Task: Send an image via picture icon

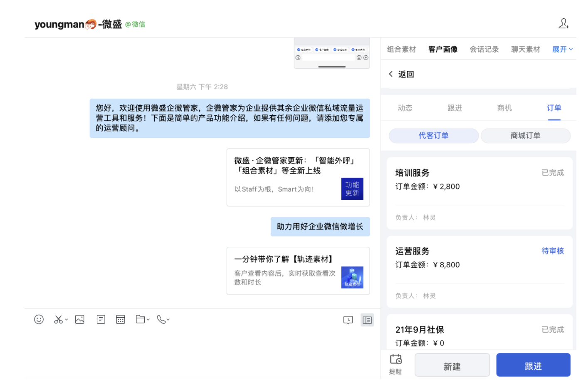Action: pos(80,319)
